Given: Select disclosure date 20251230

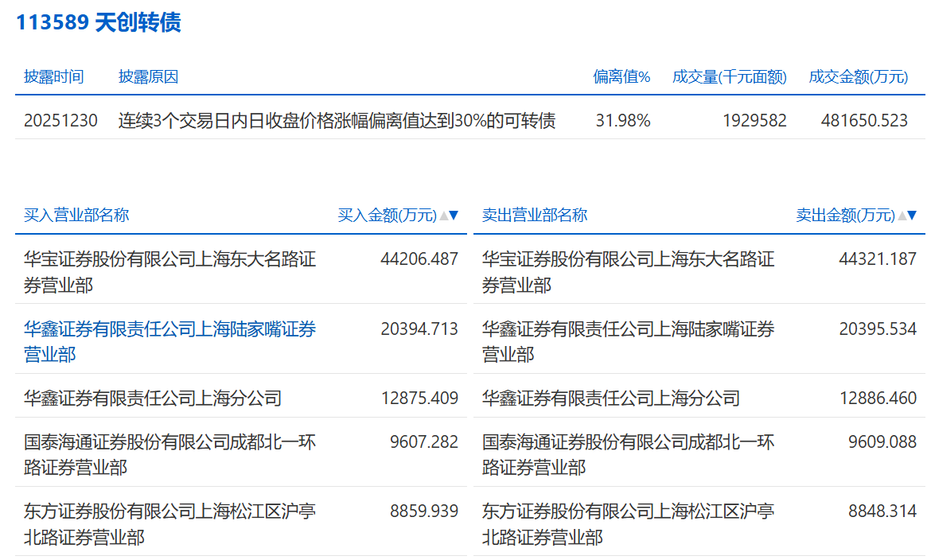Looking at the screenshot, I should coord(60,121).
